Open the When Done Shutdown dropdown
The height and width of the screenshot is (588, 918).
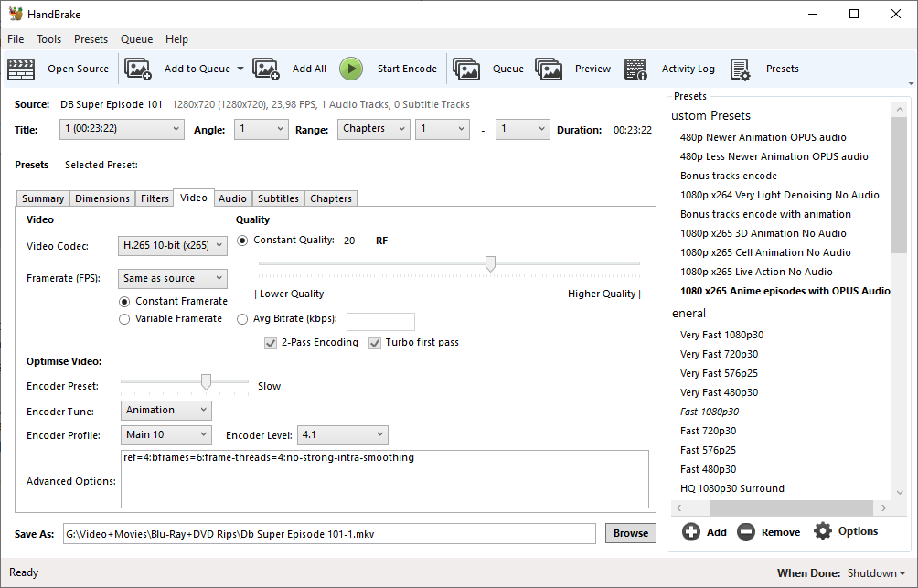click(877, 573)
